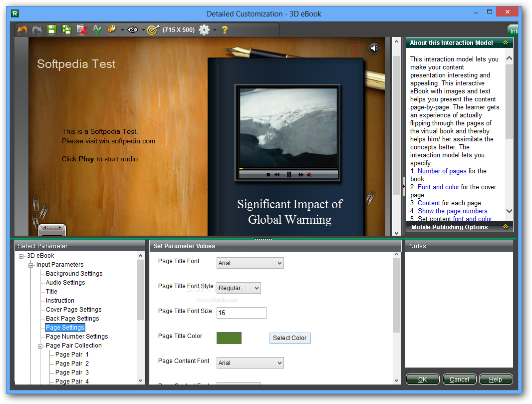The width and height of the screenshot is (532, 404).
Task: Click the green Page Title Color swatch
Action: 229,338
